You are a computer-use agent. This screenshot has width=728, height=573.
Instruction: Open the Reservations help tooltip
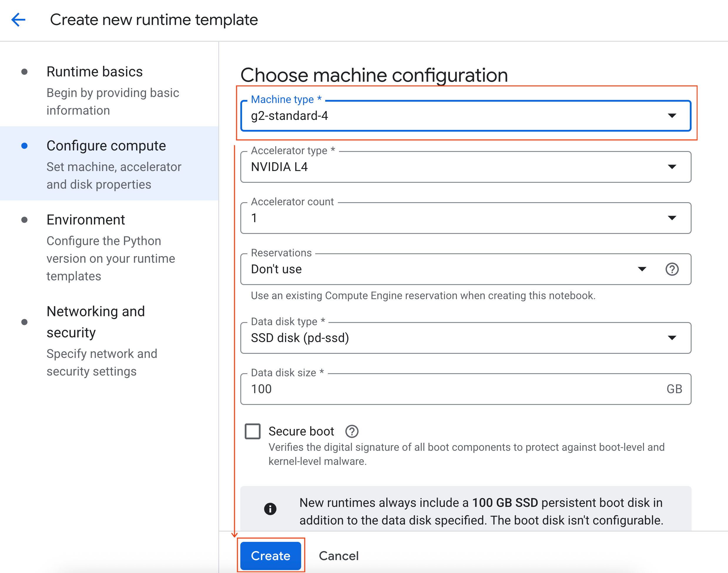pos(672,269)
